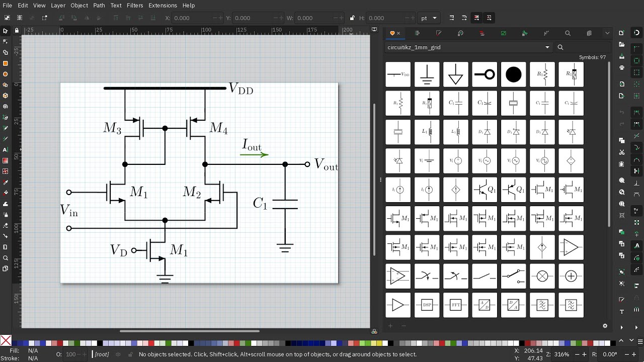
Task: Click the [root] layer indicator
Action: coord(102,354)
